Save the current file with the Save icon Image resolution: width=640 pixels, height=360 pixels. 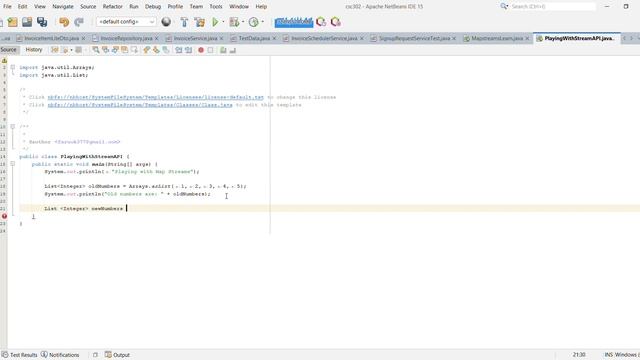[27, 22]
